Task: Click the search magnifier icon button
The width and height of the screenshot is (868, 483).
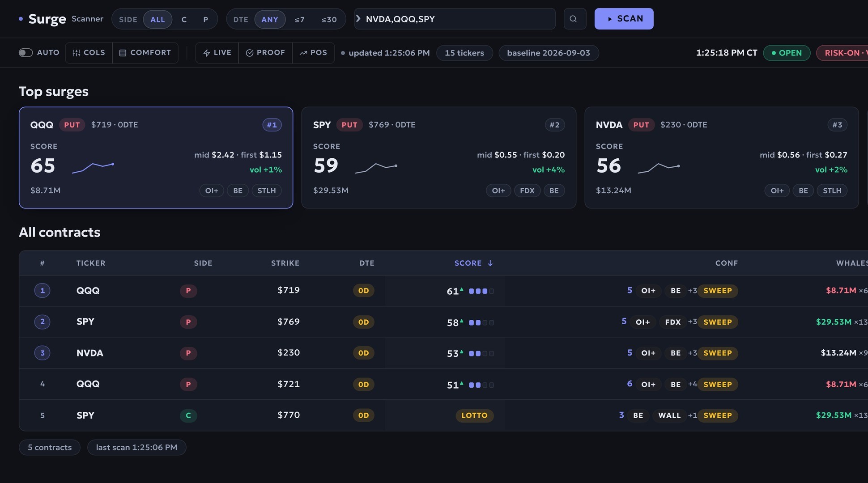Action: pyautogui.click(x=574, y=19)
